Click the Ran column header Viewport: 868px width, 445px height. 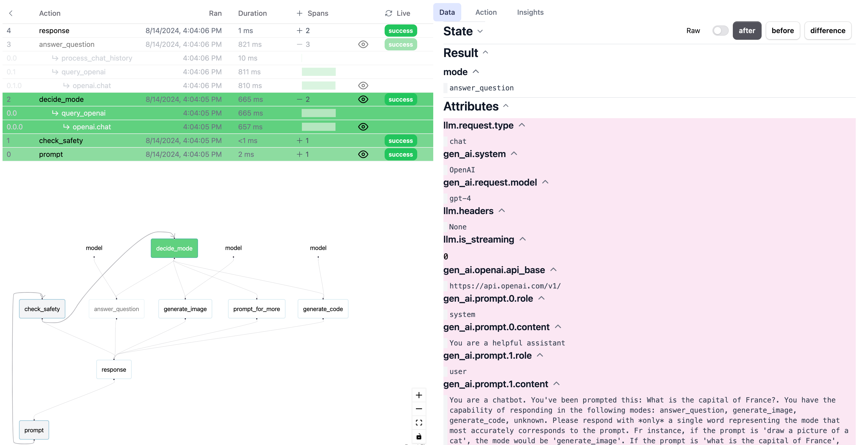[x=215, y=13]
